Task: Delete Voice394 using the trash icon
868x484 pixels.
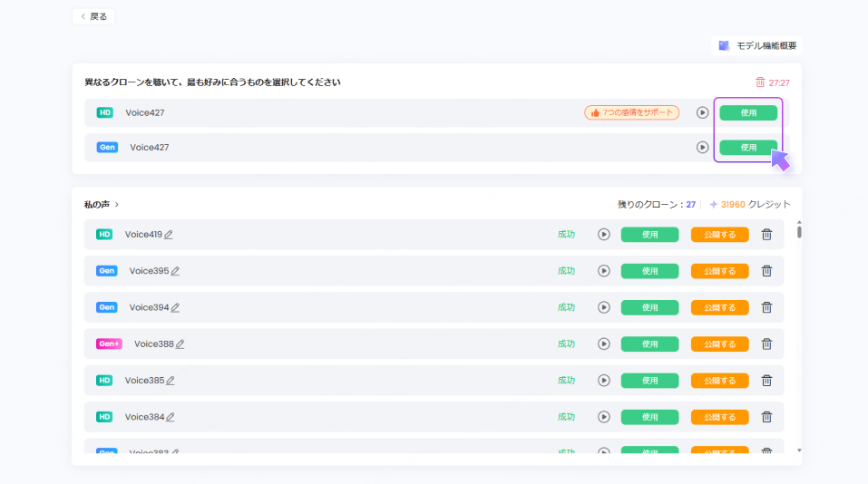Action: pos(766,307)
